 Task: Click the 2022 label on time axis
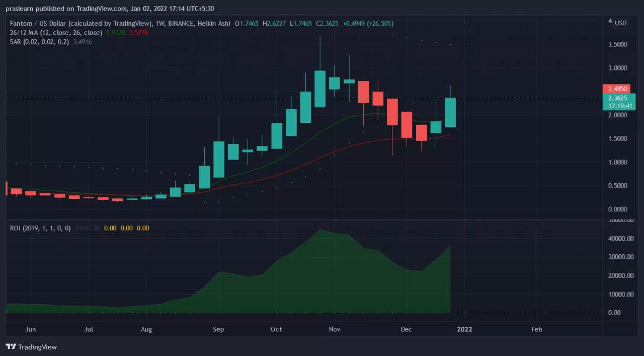464,329
